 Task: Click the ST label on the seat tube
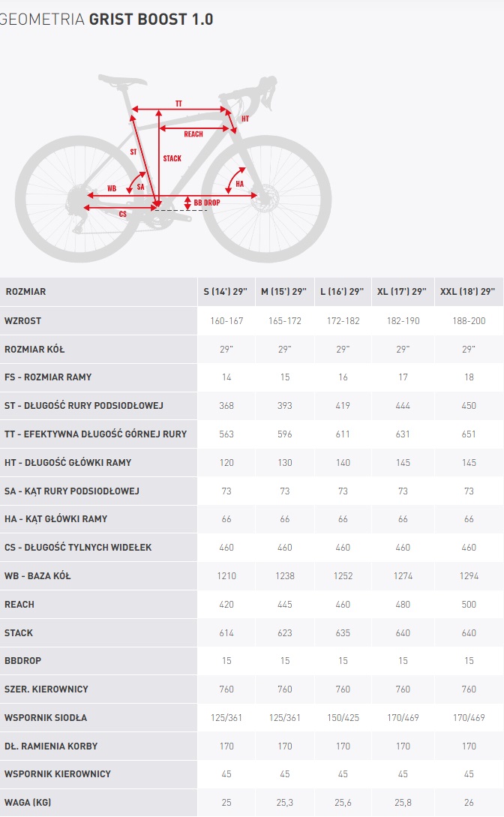click(x=133, y=152)
